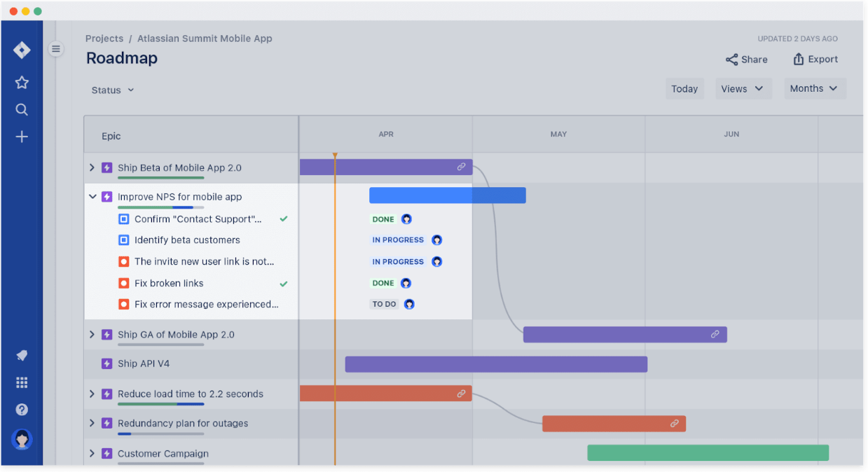Click the Create plus icon in the sidebar
The width and height of the screenshot is (868, 472).
coord(22,137)
